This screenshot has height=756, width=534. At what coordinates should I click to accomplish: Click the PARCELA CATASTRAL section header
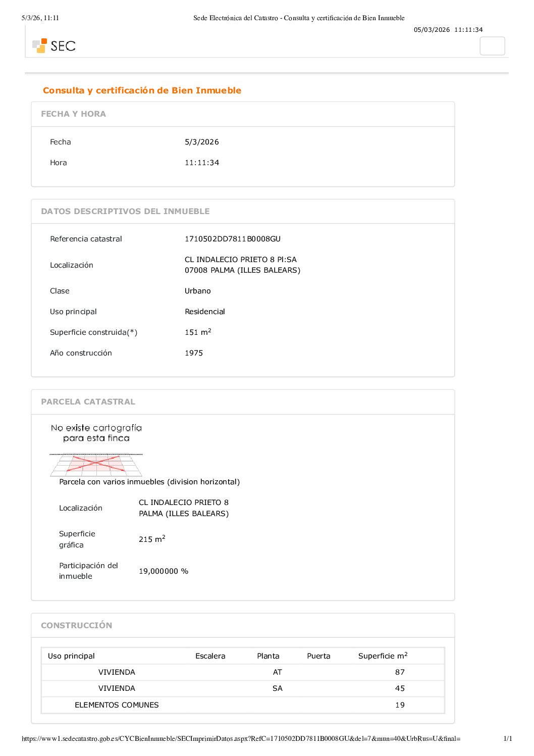click(x=88, y=402)
